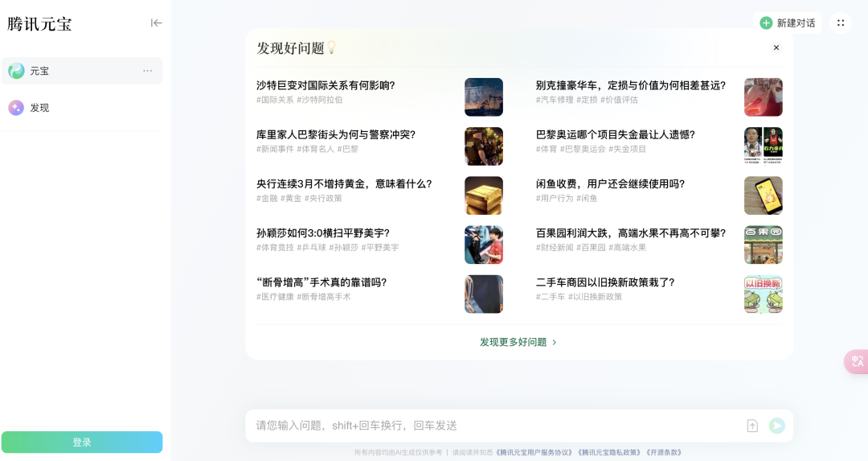Screen dimensions: 868x461
Task: Click the police thumbnail for 库里家人 question
Action: pos(484,146)
